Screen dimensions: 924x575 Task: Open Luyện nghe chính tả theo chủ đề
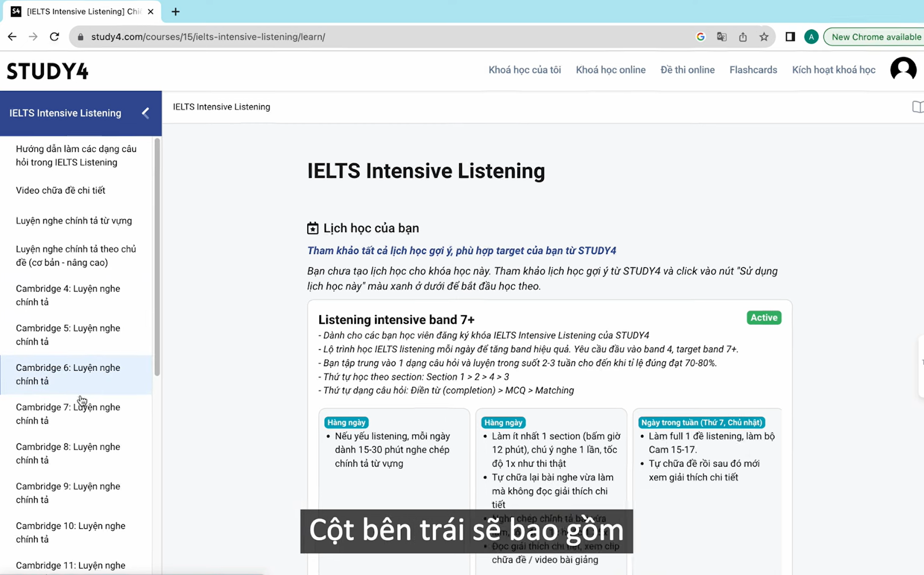76,256
